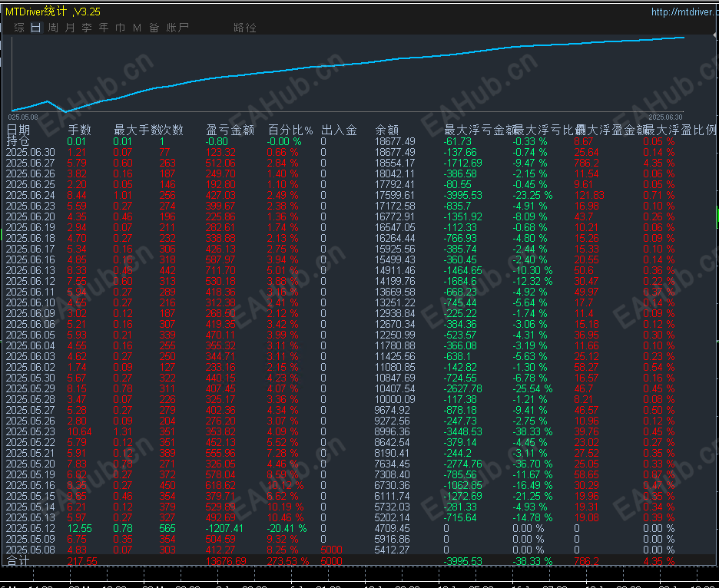719x588 pixels.
Task: Click the 手数 column header
Action: 79,130
